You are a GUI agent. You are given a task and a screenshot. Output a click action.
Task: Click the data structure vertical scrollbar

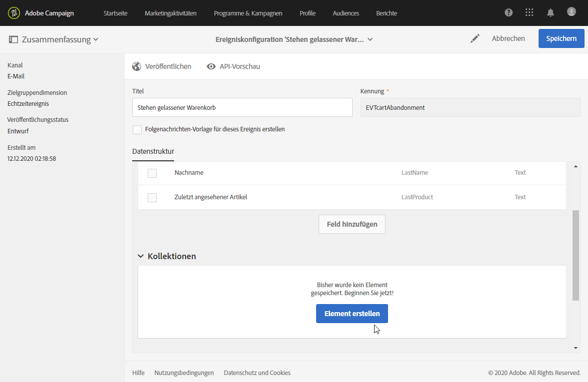click(x=576, y=255)
